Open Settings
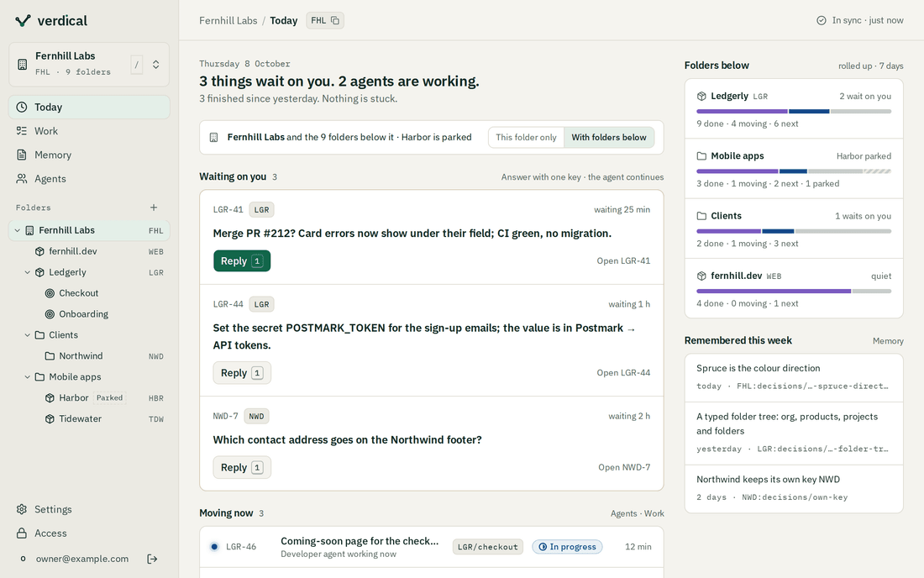This screenshot has width=924, height=578. tap(89, 509)
